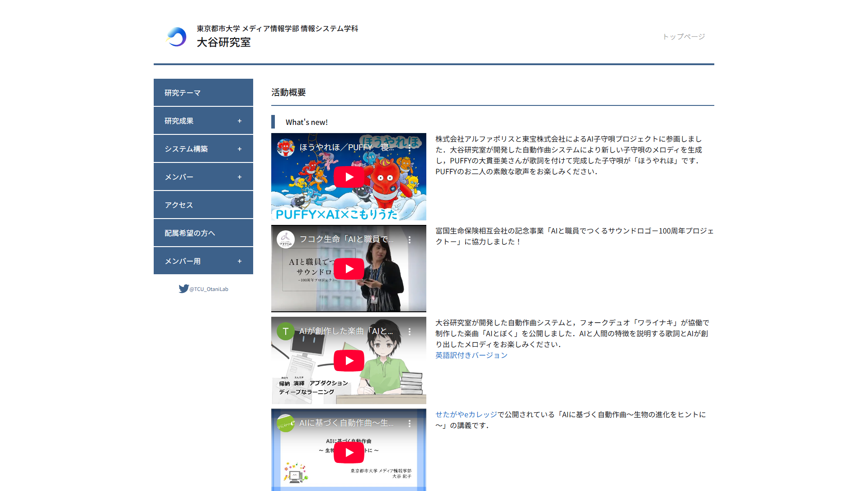This screenshot has width=868, height=491.
Task: Expand the メンバー用 submenu plus
Action: pos(240,261)
